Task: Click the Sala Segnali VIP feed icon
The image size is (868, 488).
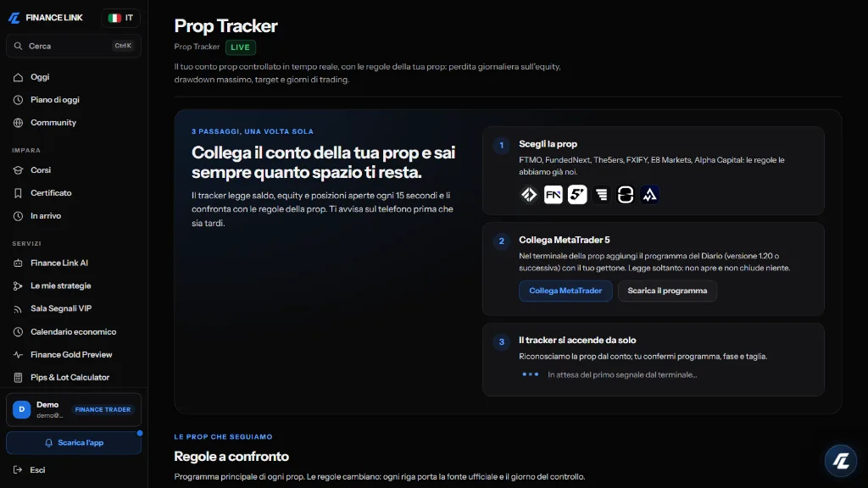Action: (x=19, y=308)
